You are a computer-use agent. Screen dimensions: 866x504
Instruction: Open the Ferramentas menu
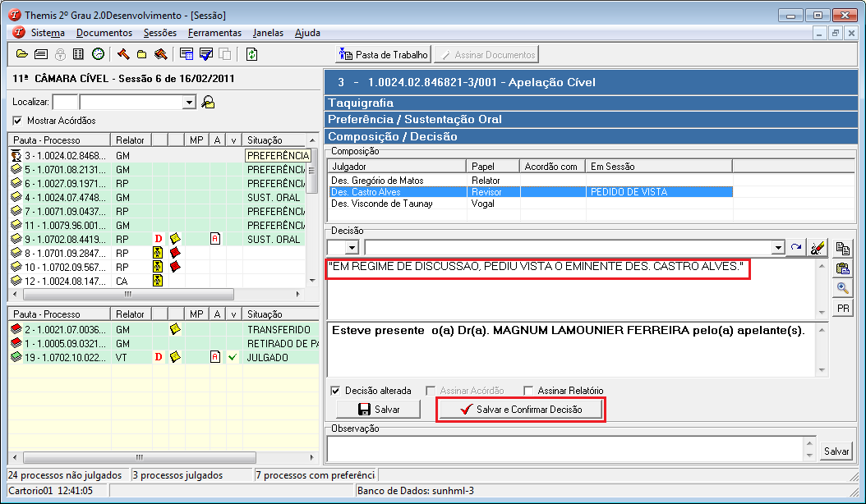point(214,33)
